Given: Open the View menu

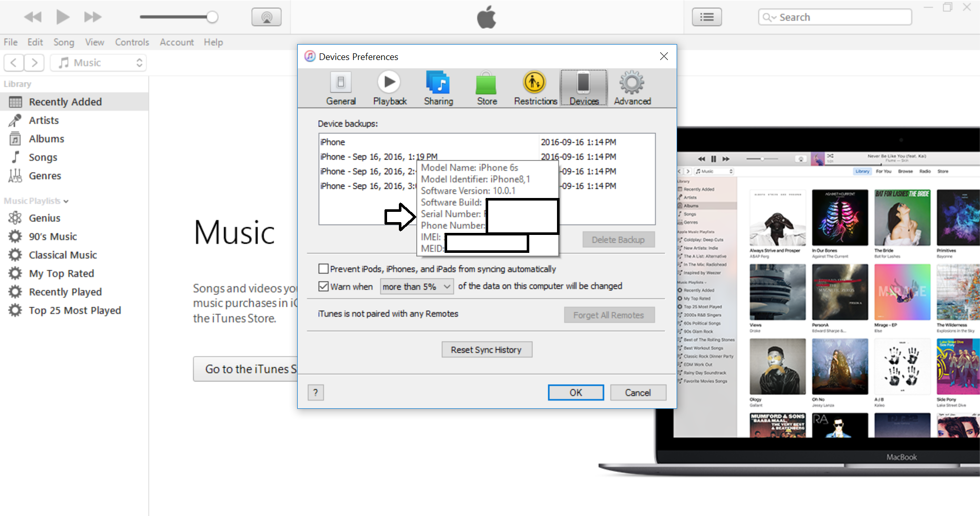Looking at the screenshot, I should pyautogui.click(x=94, y=42).
